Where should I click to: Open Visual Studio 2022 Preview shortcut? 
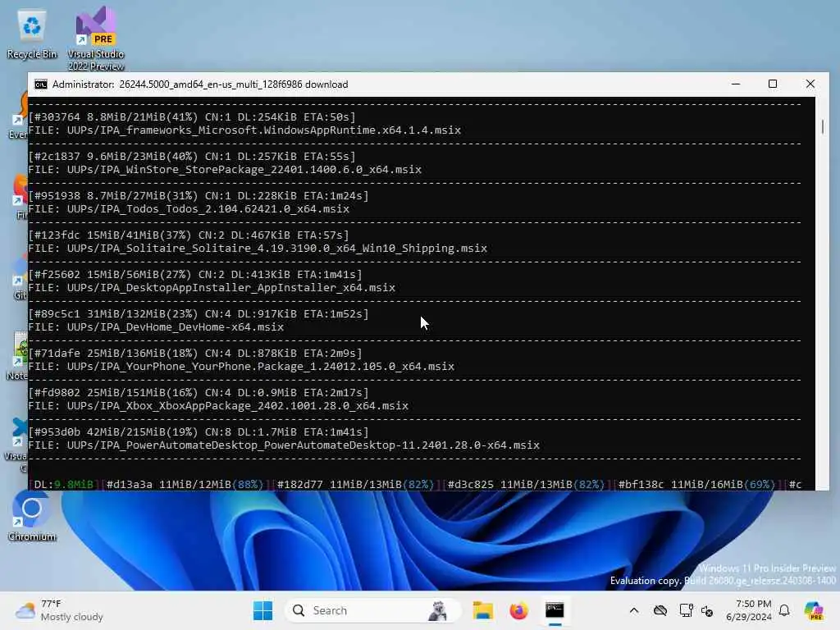coord(96,38)
